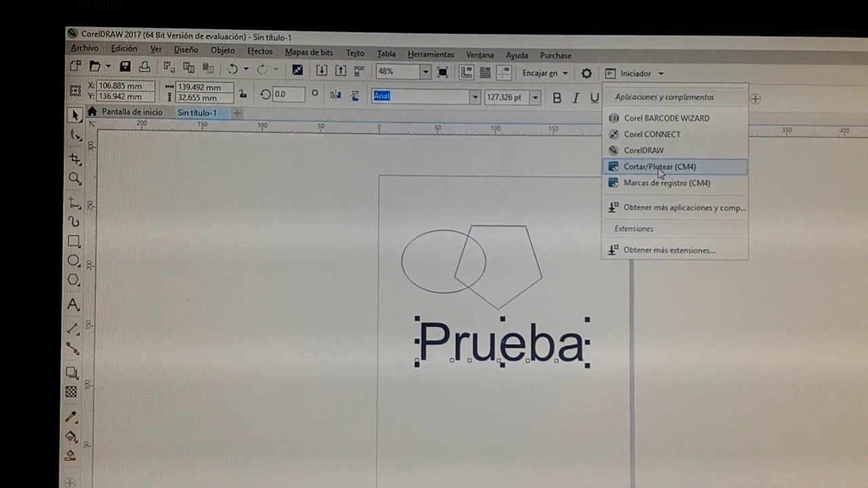The height and width of the screenshot is (488, 868).
Task: Click the Export icon
Action: pos(340,70)
